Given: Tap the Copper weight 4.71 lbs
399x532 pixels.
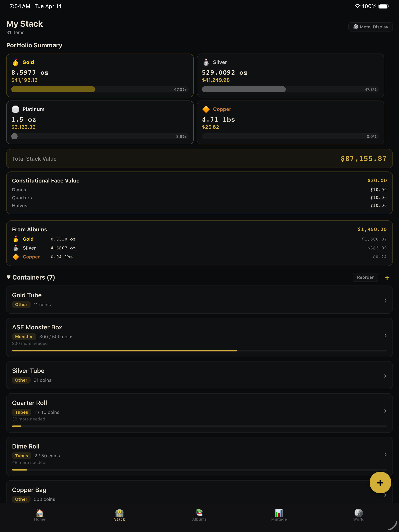Looking at the screenshot, I should (x=218, y=119).
